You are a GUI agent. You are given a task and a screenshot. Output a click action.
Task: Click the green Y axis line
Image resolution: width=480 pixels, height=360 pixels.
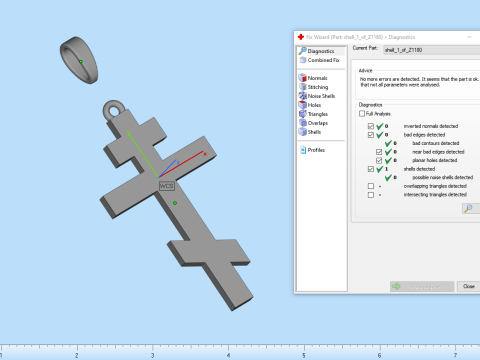pyautogui.click(x=143, y=154)
